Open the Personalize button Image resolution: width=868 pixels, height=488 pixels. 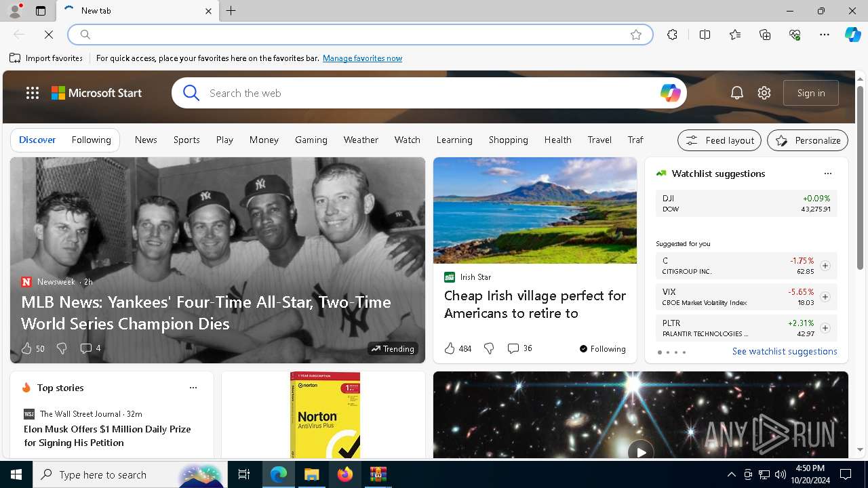(808, 140)
